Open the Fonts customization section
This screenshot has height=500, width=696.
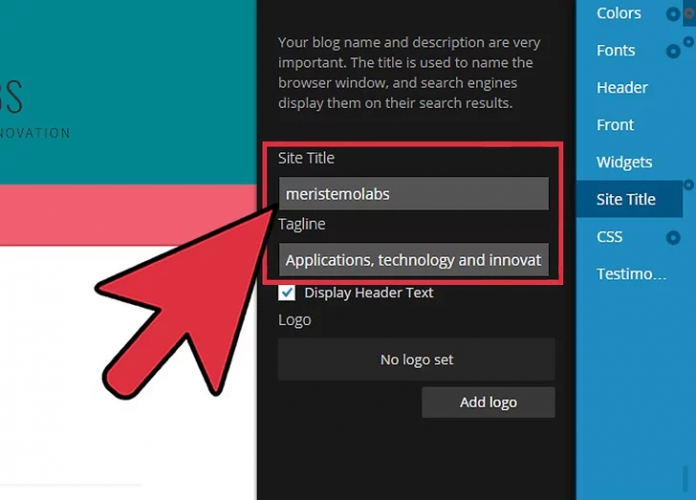(615, 50)
